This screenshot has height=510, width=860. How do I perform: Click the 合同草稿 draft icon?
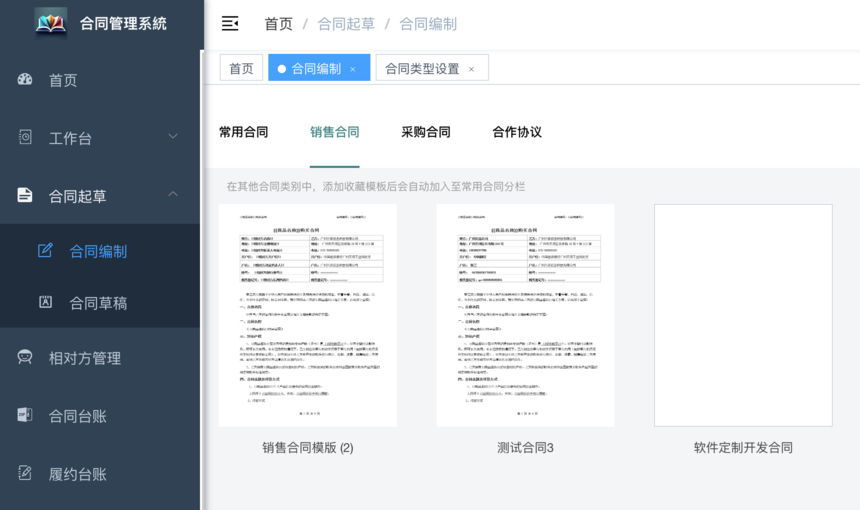click(x=46, y=302)
